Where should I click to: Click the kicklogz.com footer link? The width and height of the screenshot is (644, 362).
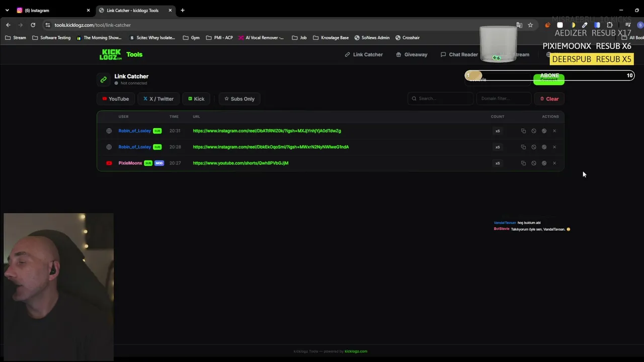click(356, 351)
